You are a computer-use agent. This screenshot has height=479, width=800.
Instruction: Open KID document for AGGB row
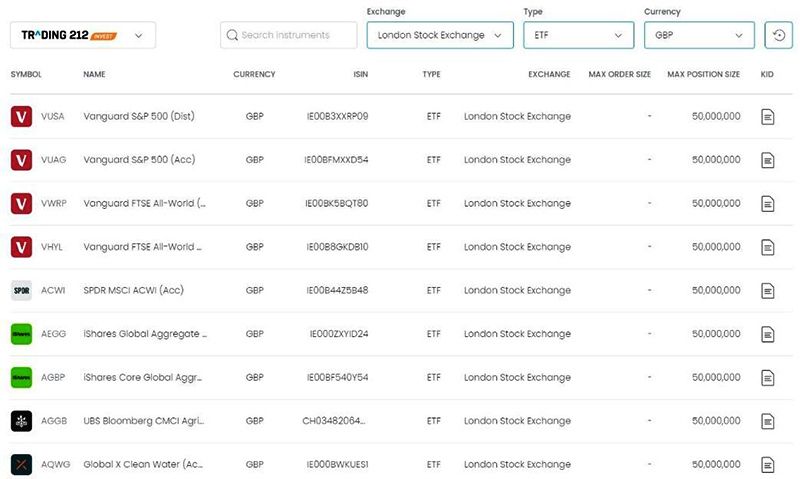[x=767, y=421]
